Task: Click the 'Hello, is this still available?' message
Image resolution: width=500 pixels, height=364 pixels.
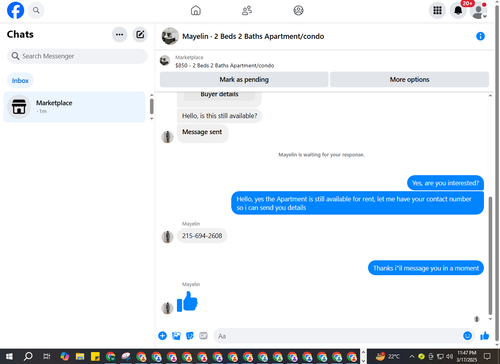Action: pos(219,116)
